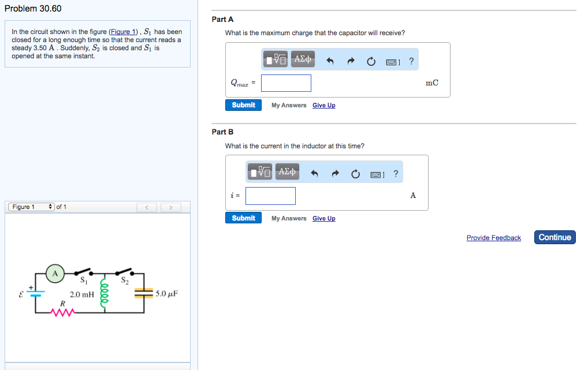Open the Figure 1 link in problem text
Image resolution: width=588 pixels, height=370 pixels.
pyautogui.click(x=123, y=32)
